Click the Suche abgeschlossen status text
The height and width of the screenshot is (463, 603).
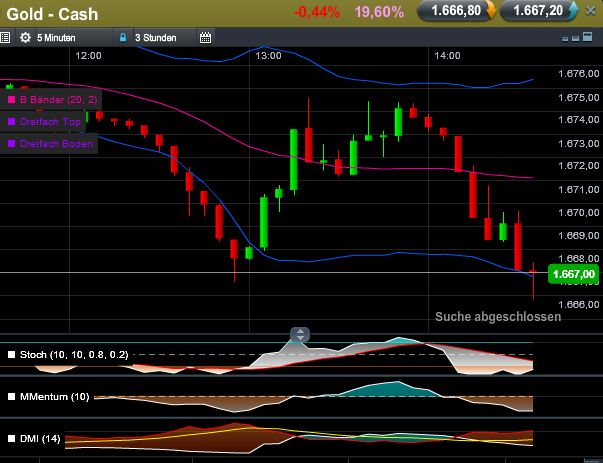point(498,317)
